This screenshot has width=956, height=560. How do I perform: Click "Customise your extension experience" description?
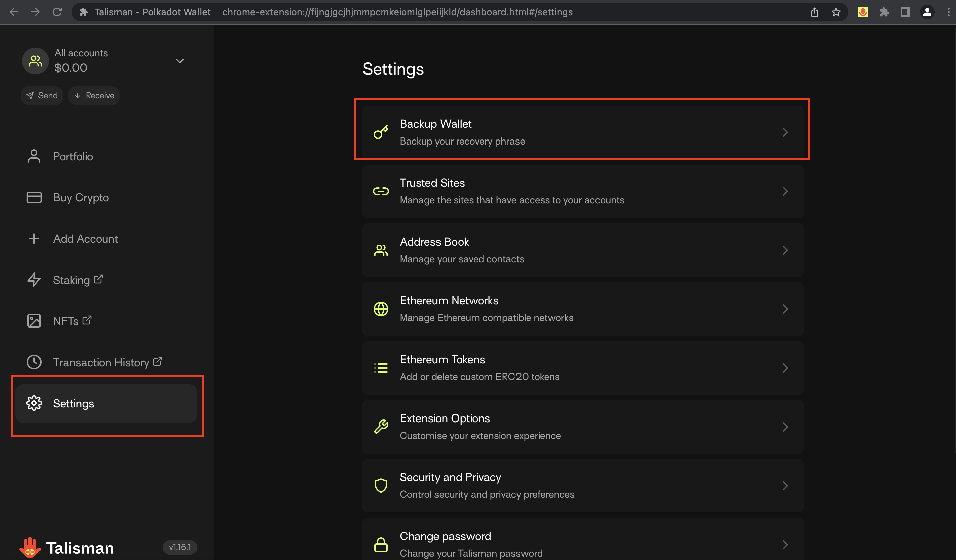(480, 436)
